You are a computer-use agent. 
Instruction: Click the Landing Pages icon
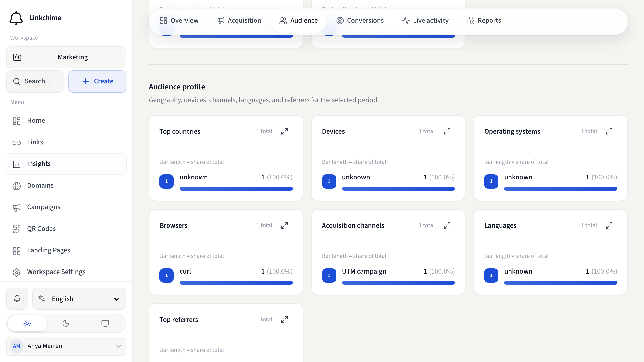[17, 251]
